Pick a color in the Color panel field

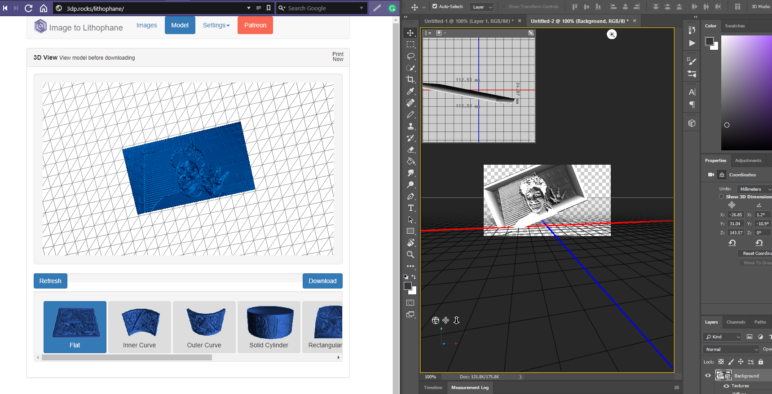pyautogui.click(x=746, y=93)
